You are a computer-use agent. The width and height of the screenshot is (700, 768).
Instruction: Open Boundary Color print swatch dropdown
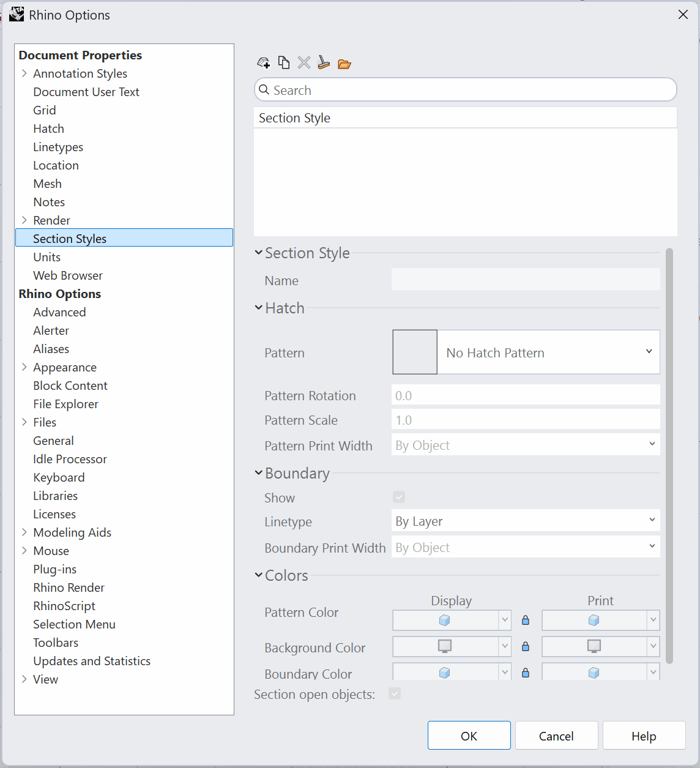click(653, 672)
